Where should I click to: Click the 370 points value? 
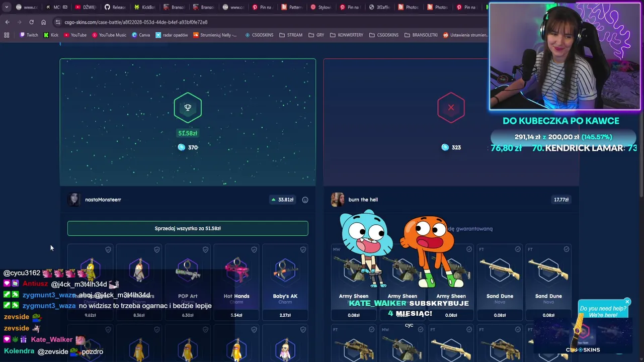pyautogui.click(x=193, y=147)
